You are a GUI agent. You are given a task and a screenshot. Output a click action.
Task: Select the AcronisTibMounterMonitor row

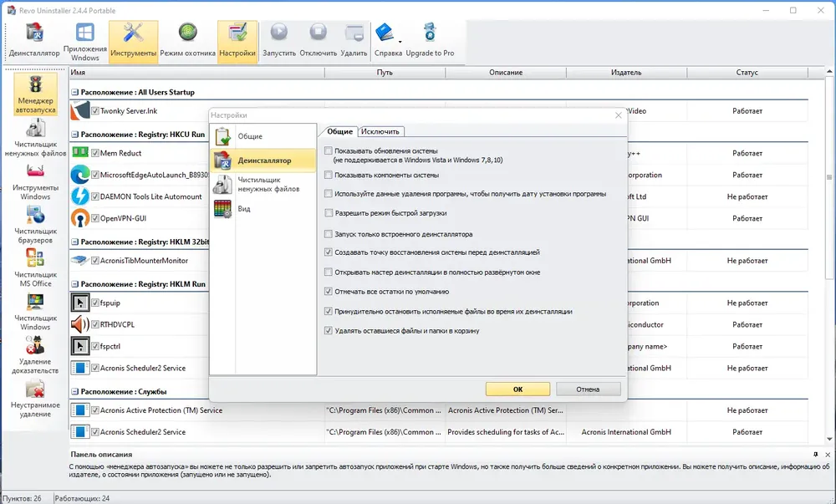pyautogui.click(x=439, y=261)
